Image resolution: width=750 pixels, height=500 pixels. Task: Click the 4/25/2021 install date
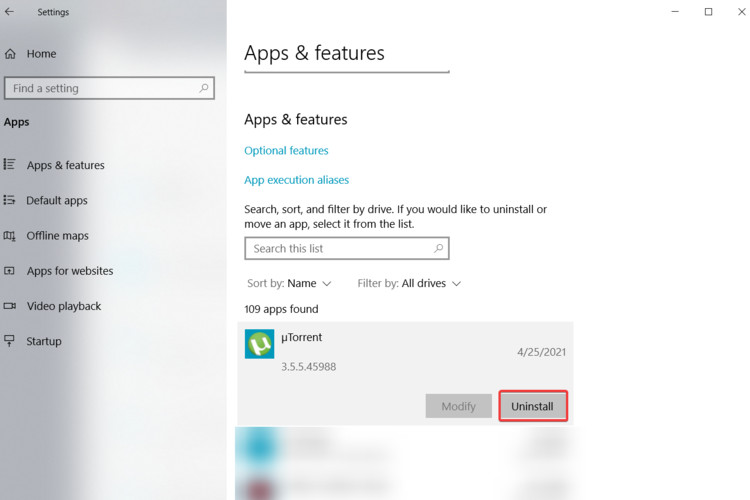point(541,352)
